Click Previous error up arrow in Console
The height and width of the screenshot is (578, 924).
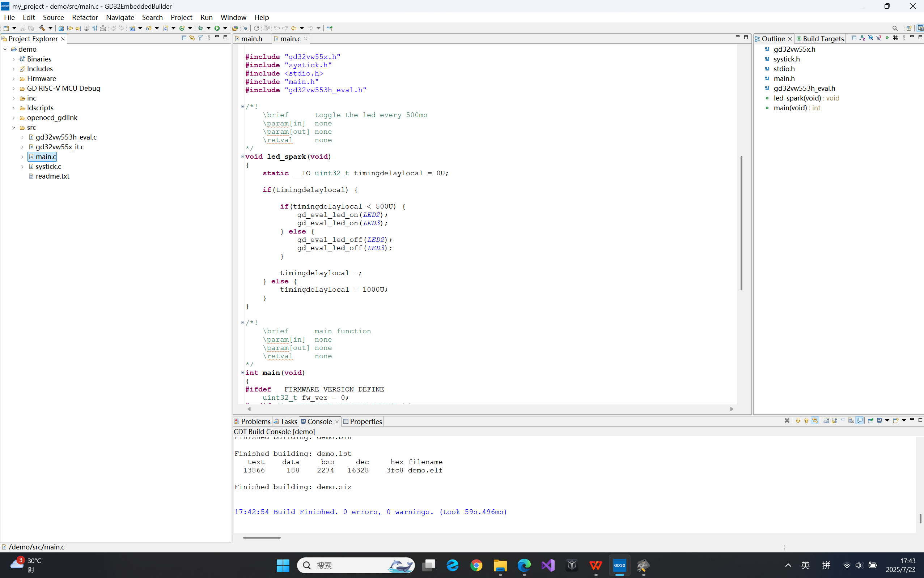(x=806, y=420)
